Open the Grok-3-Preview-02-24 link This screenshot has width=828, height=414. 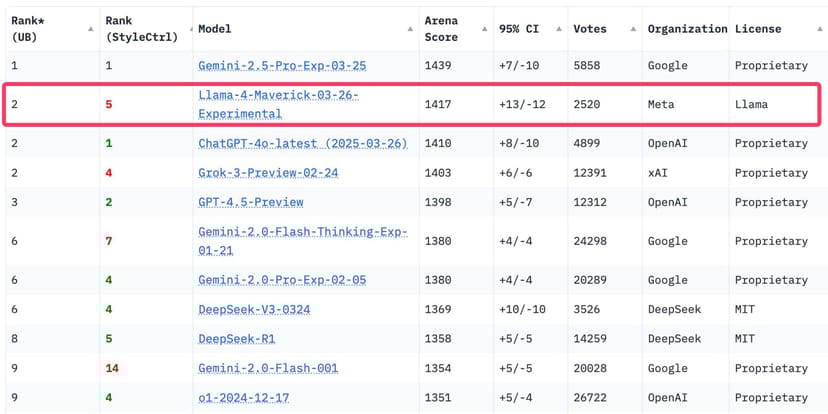coord(268,173)
